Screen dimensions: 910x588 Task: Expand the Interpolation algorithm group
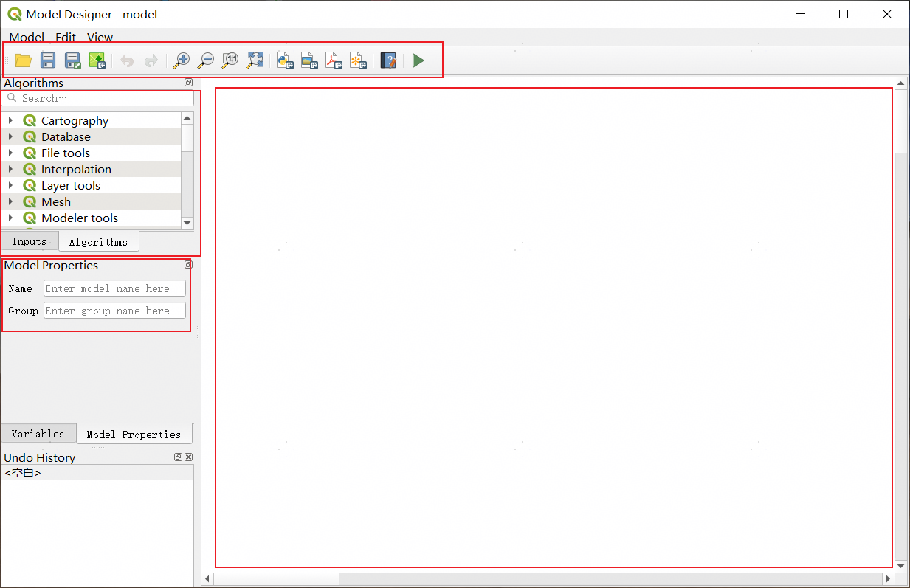(10, 169)
